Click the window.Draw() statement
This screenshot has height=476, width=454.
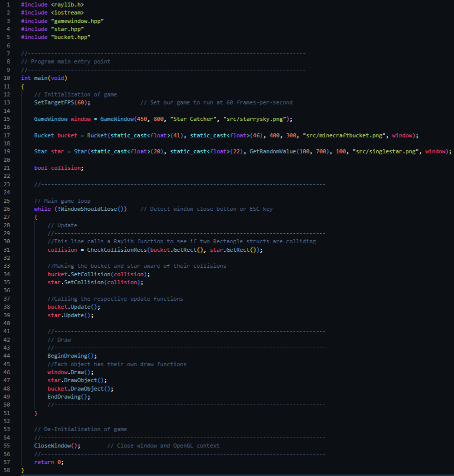click(x=70, y=372)
